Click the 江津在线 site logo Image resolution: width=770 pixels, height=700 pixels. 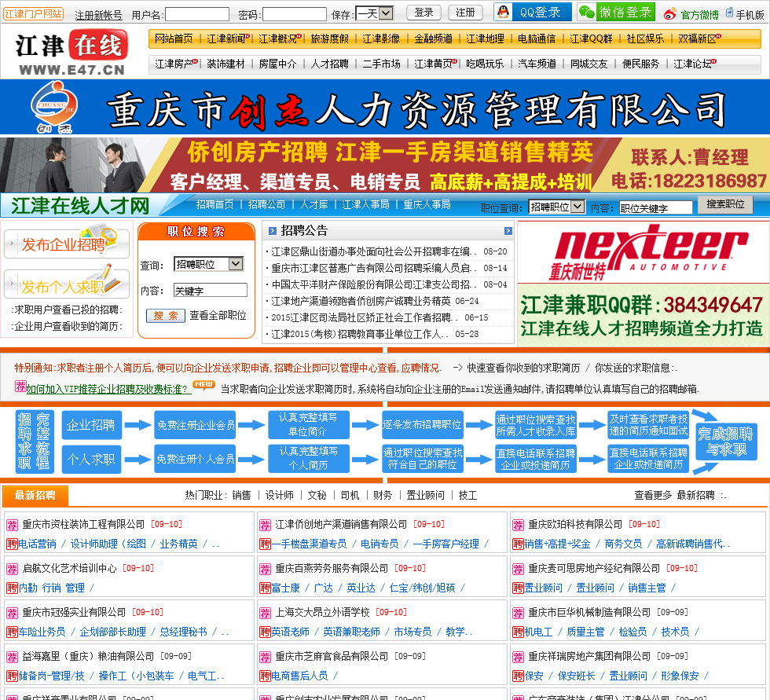71,53
